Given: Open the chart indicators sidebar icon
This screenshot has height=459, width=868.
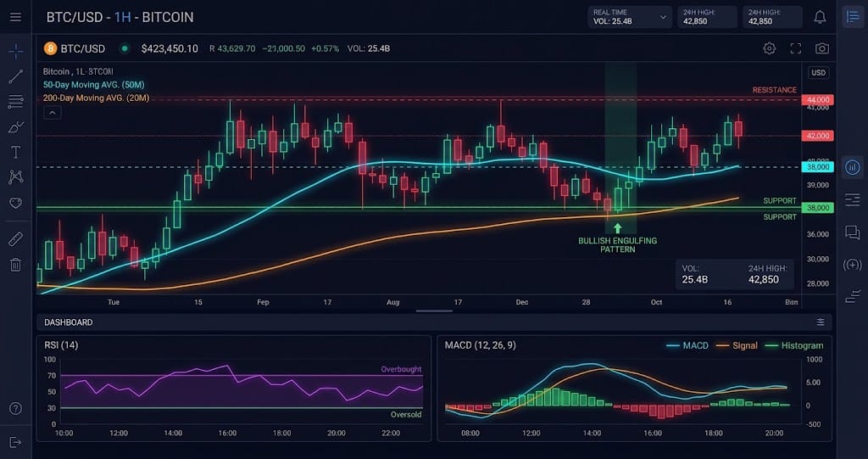Looking at the screenshot, I should pos(853,167).
